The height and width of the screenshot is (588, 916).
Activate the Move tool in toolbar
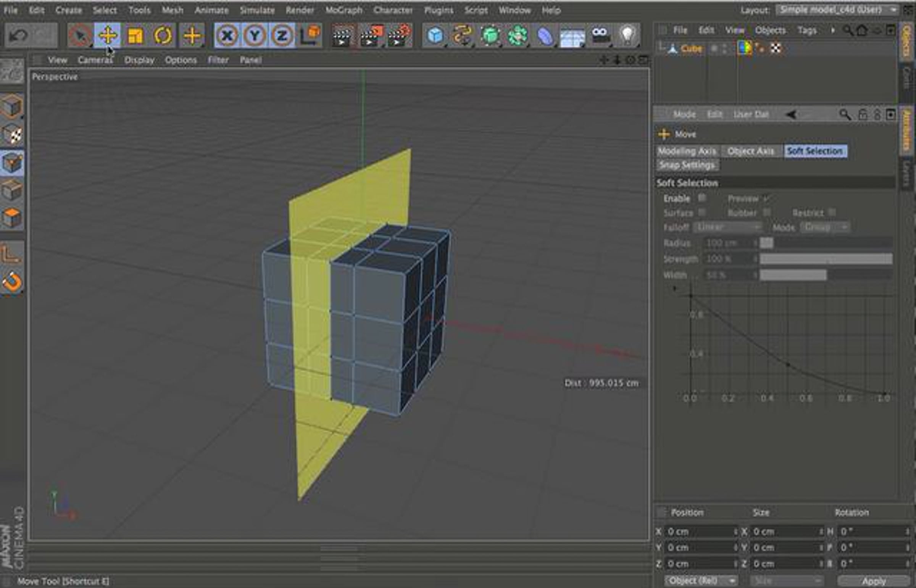(x=108, y=35)
